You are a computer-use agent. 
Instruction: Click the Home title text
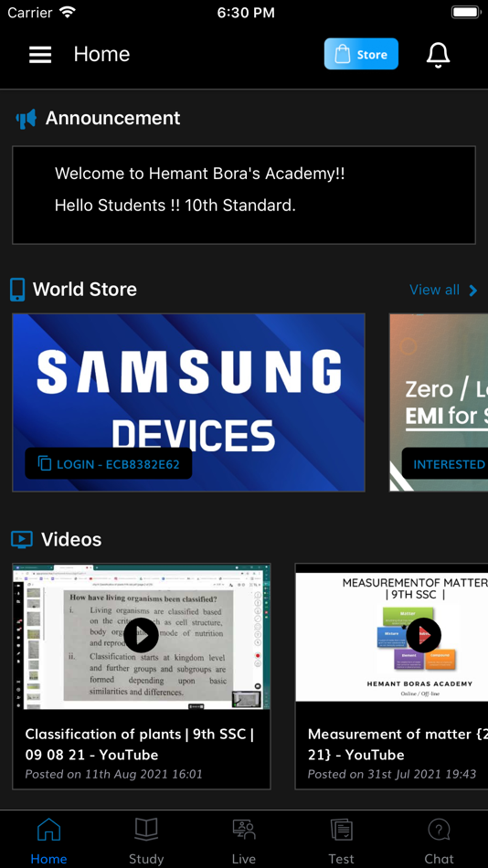[102, 54]
